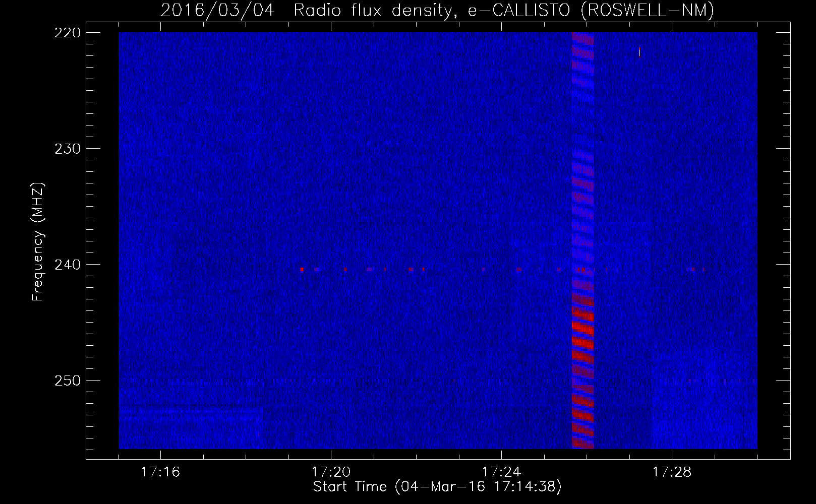Click the 17:24 time tick label
The width and height of the screenshot is (816, 504).
point(501,472)
